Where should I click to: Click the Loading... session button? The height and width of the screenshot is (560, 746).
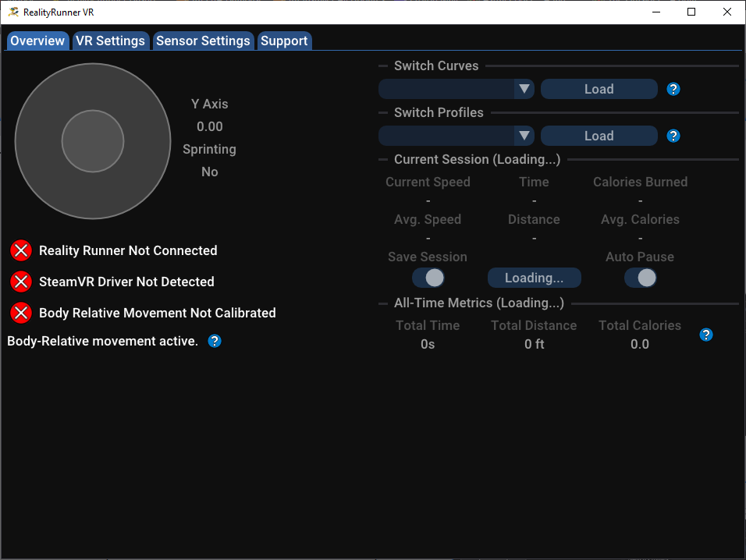point(535,278)
